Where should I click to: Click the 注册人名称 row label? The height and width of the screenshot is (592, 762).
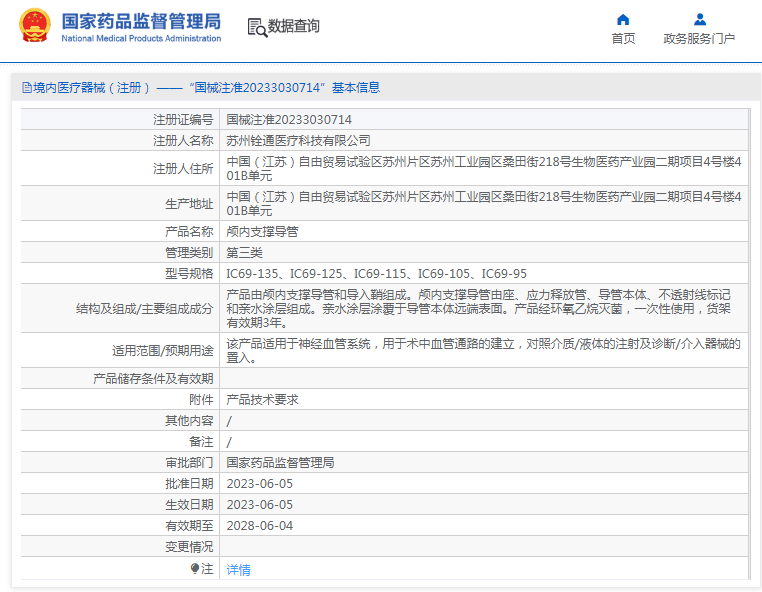pyautogui.click(x=183, y=141)
